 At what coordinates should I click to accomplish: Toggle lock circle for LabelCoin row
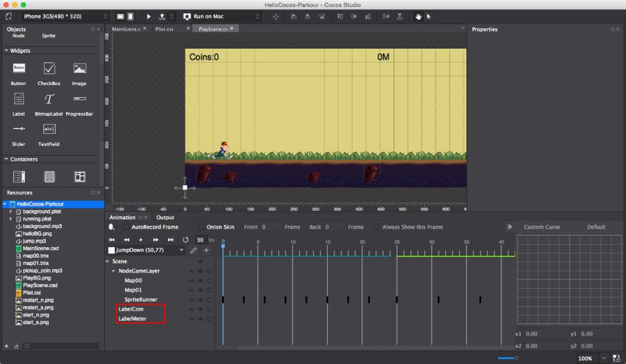(209, 310)
